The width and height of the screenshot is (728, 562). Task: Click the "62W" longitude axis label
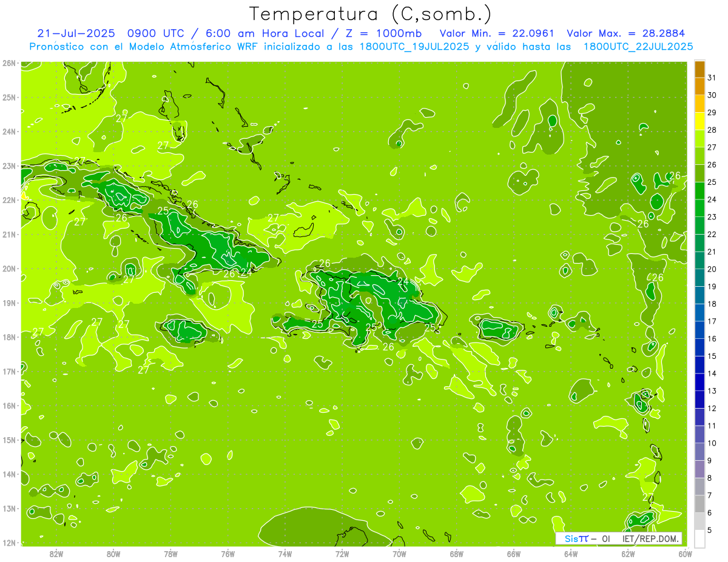point(629,554)
